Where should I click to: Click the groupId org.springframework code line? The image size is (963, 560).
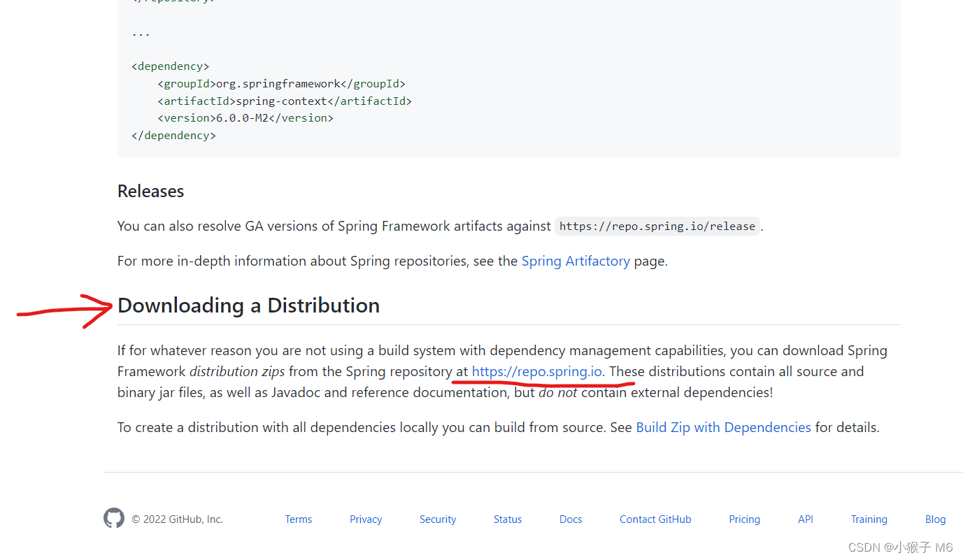pos(281,84)
